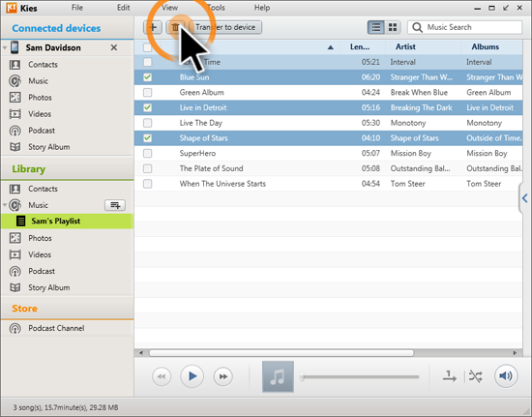
Task: Open the Help menu
Action: pyautogui.click(x=262, y=8)
